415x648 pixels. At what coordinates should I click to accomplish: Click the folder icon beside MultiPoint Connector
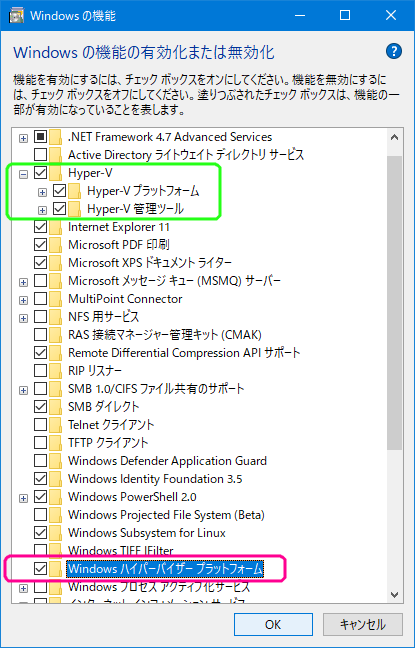click(56, 299)
